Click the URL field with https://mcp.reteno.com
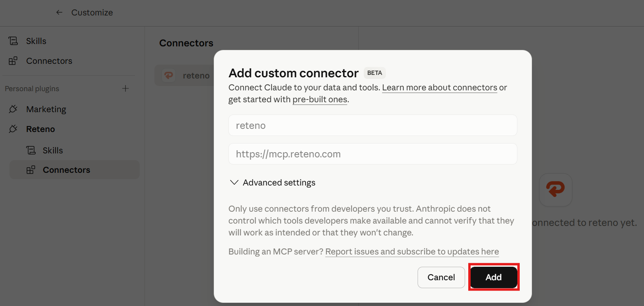This screenshot has width=644, height=306. pos(372,154)
